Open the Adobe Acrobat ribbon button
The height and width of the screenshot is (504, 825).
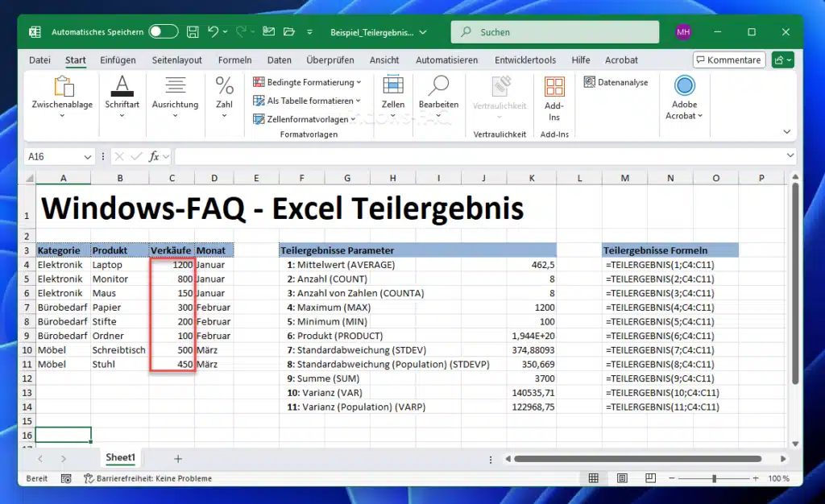(684, 97)
